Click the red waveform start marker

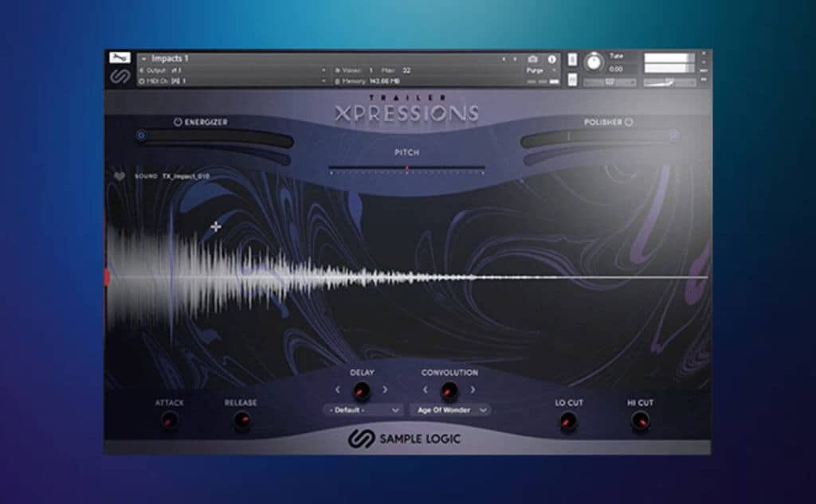(x=108, y=277)
